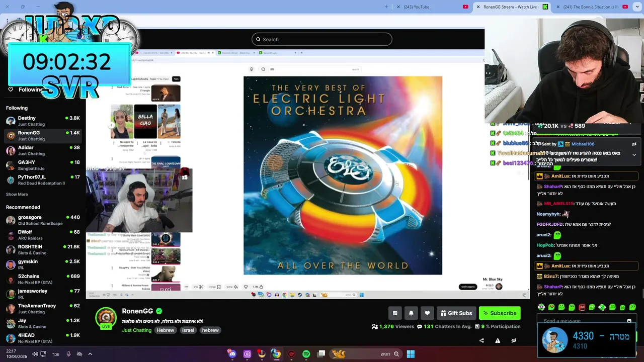Click the lowercase hebrew tag chip
This screenshot has height=362, width=644.
point(210,330)
